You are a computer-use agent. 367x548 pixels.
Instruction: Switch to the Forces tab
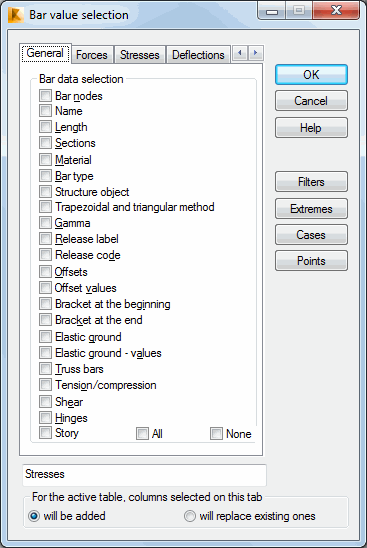[x=92, y=55]
